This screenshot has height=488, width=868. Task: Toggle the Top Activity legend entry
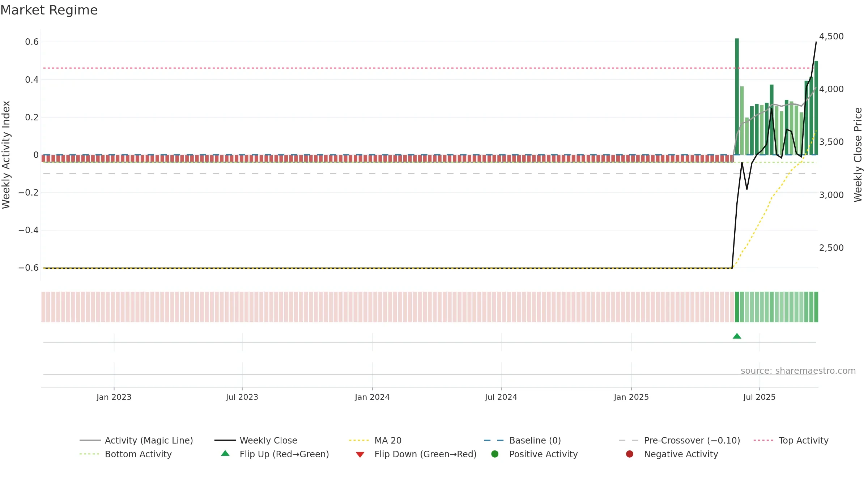(x=791, y=440)
